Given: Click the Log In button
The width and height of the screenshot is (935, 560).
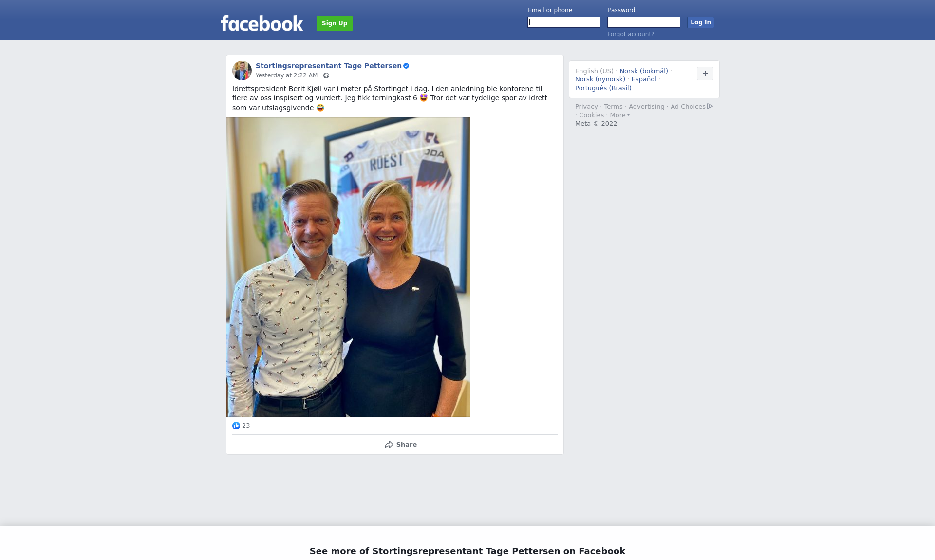Looking at the screenshot, I should coord(701,22).
